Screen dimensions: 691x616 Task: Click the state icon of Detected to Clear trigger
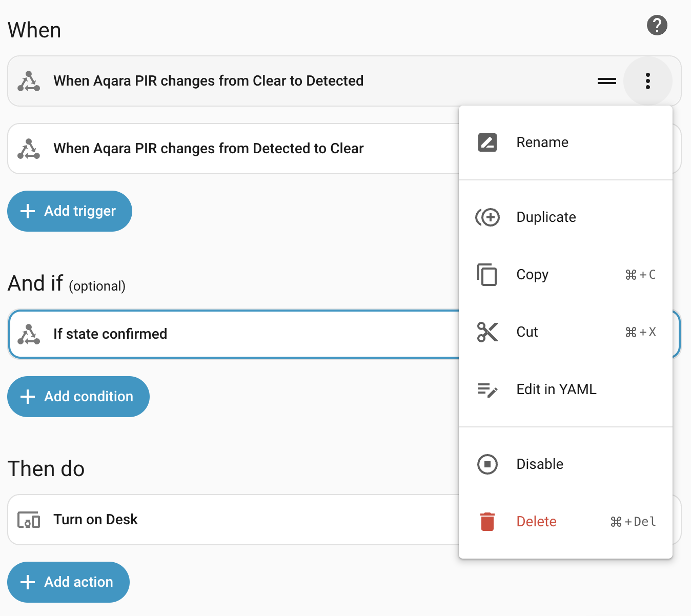(x=29, y=149)
